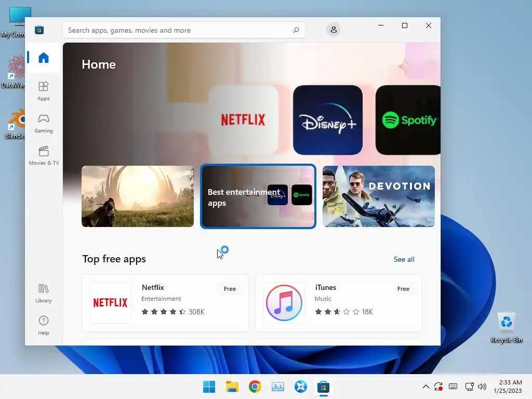This screenshot has width=532, height=399.
Task: Open the user account profile icon
Action: click(334, 30)
